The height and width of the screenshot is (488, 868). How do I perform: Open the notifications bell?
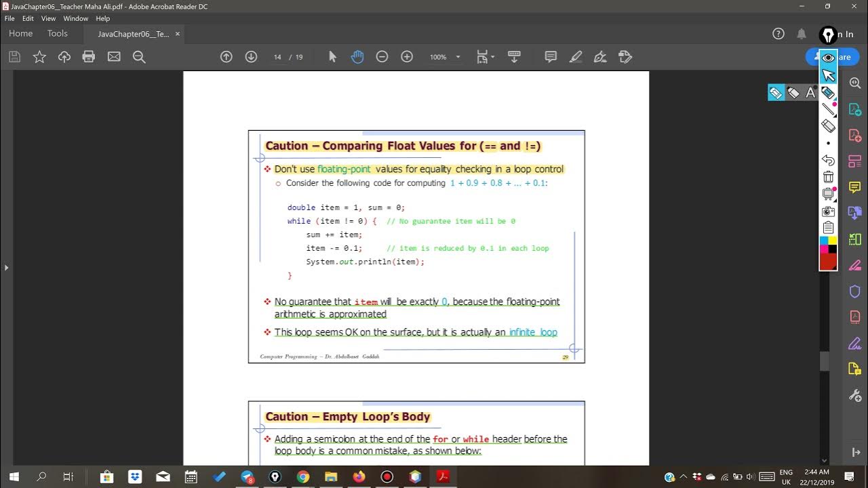(x=802, y=34)
